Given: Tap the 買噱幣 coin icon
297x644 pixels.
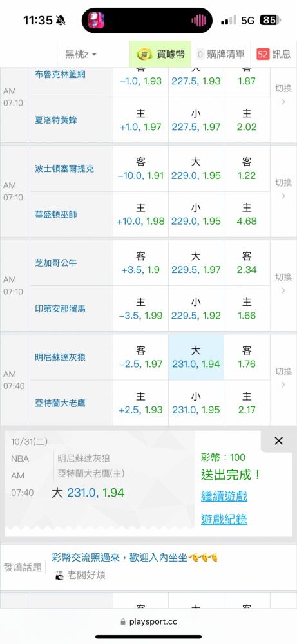Looking at the screenshot, I should (144, 54).
